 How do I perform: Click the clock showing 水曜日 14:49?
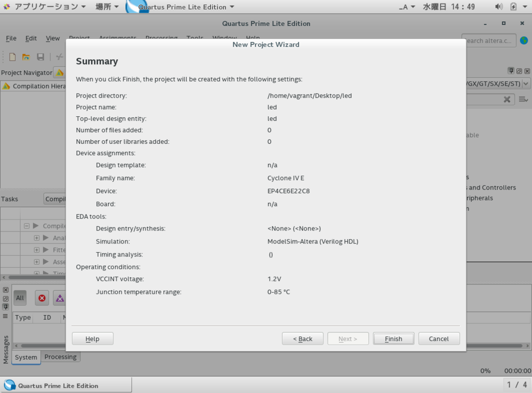(x=449, y=7)
